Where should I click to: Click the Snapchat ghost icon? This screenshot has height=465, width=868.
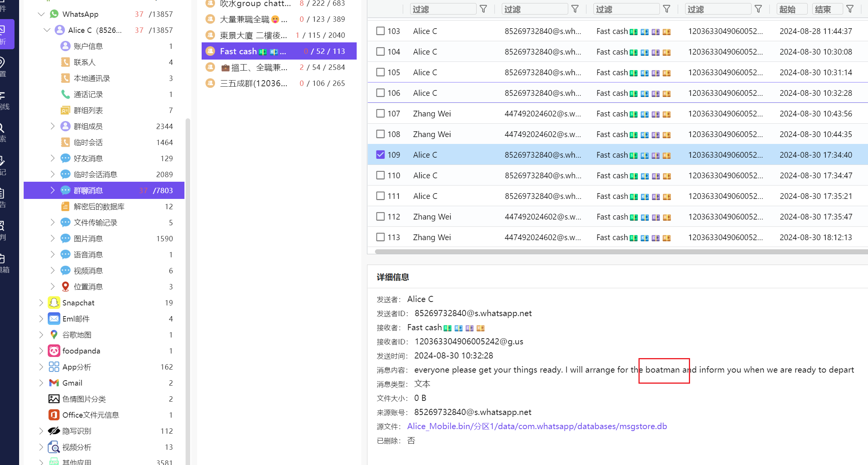click(x=54, y=303)
